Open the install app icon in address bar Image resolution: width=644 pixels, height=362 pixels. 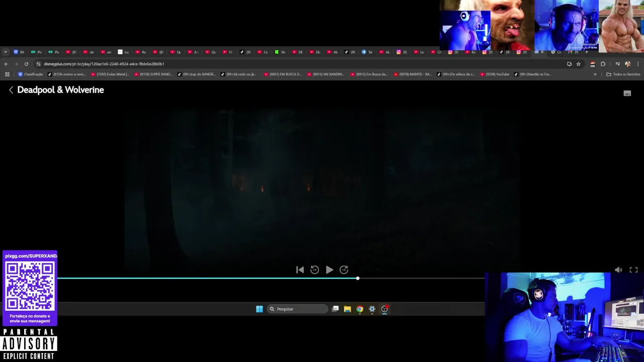click(569, 64)
